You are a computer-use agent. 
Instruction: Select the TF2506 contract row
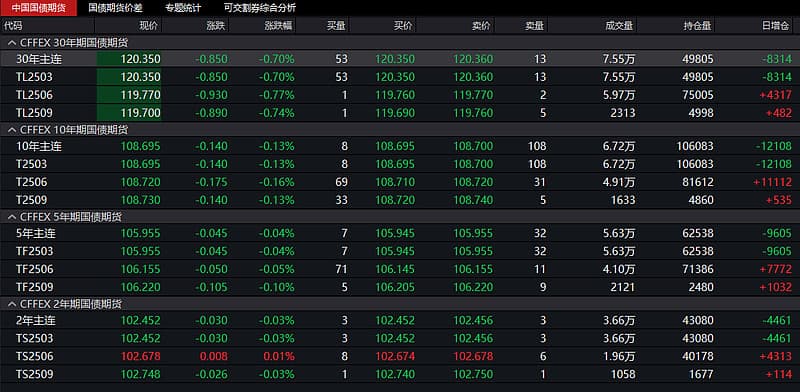400,269
